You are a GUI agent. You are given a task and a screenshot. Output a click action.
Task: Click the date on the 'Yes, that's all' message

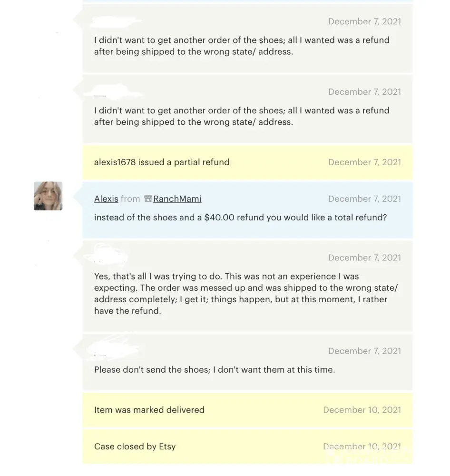click(x=364, y=258)
